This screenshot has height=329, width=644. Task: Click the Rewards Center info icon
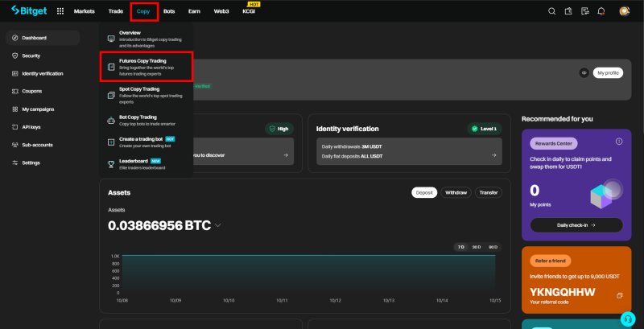point(619,142)
